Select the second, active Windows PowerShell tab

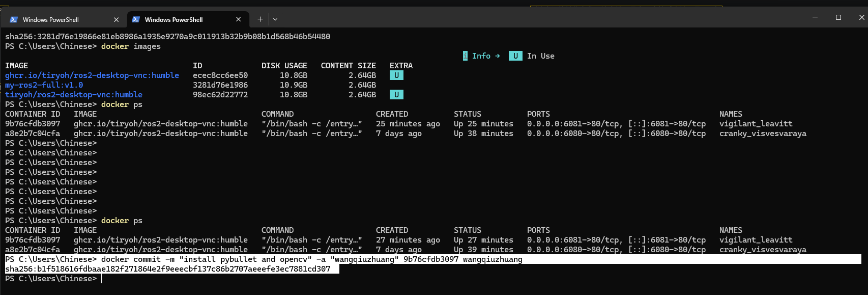(188, 19)
